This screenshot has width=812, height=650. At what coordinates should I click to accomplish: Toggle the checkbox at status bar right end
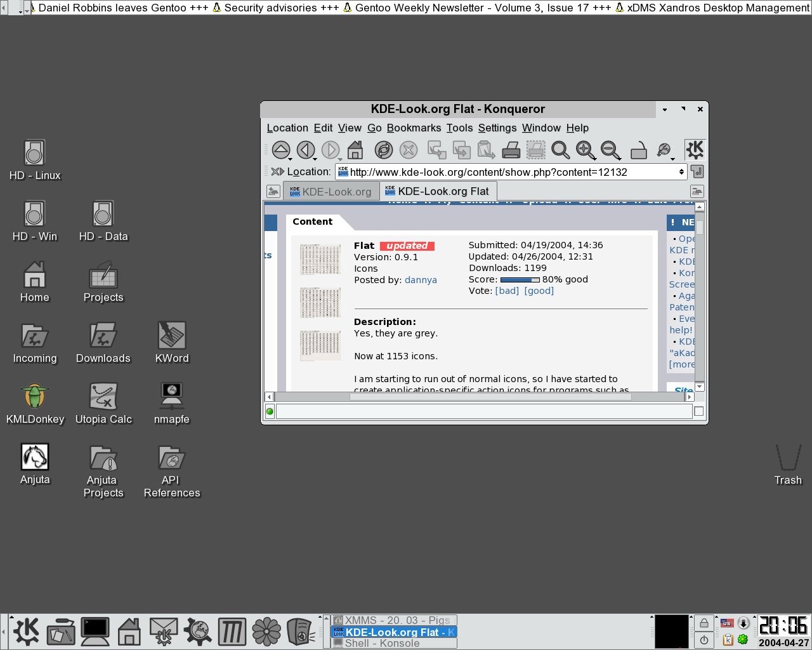tap(698, 411)
